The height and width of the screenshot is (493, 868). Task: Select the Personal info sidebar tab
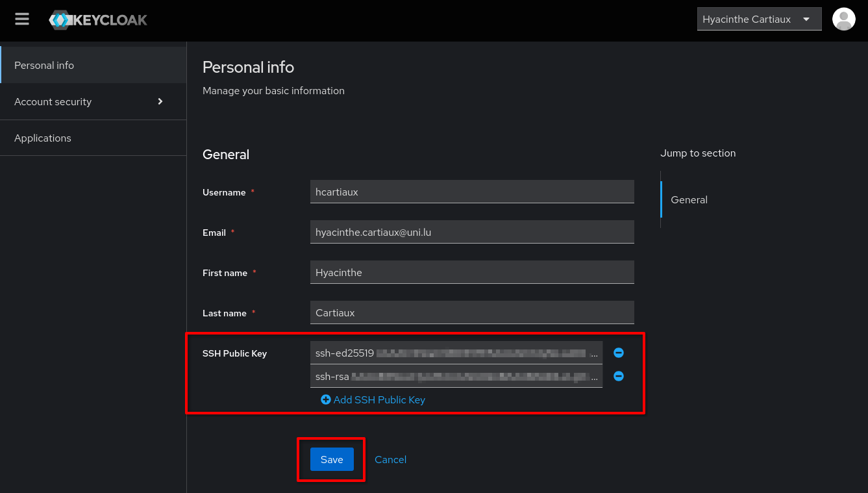43,65
